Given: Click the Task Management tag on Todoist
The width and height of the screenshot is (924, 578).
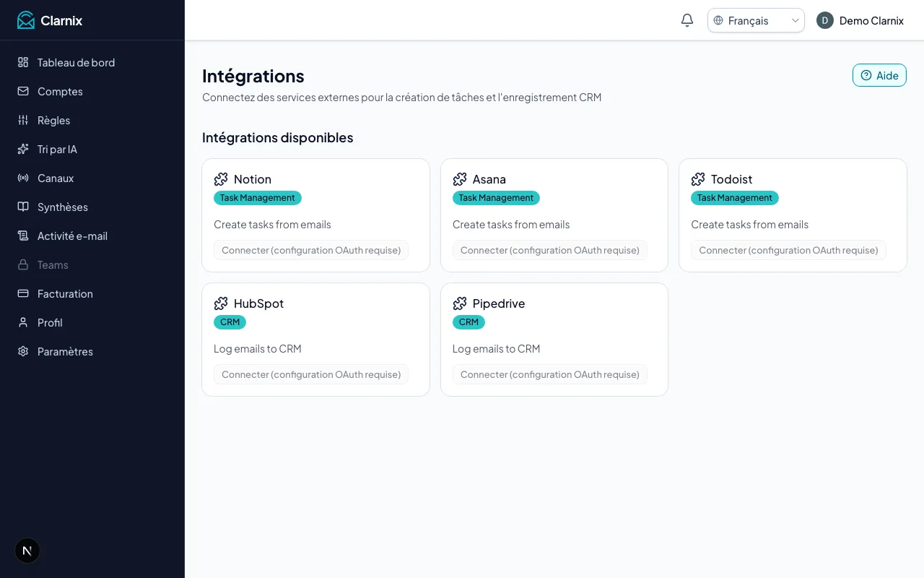Looking at the screenshot, I should tap(735, 198).
